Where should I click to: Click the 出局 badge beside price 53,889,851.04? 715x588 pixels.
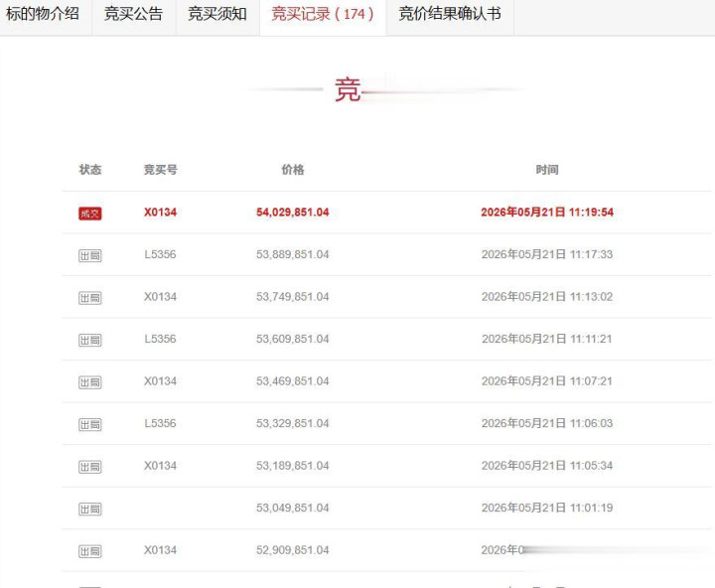[x=89, y=255]
